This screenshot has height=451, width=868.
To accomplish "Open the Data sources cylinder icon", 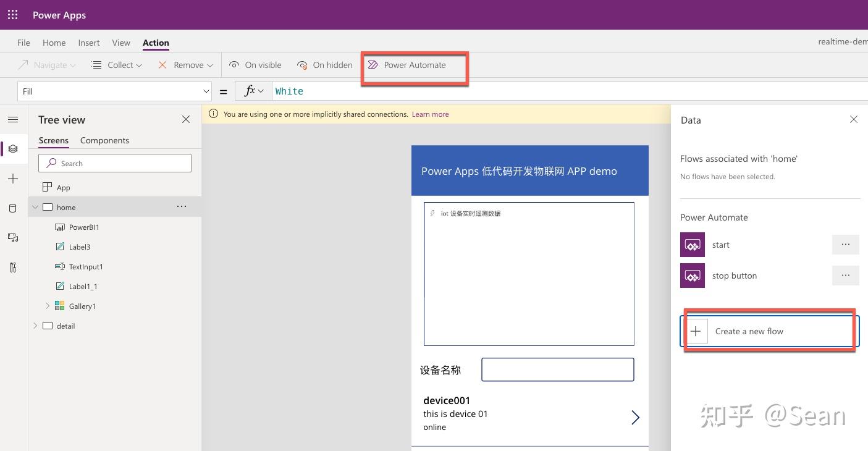I will tap(12, 208).
